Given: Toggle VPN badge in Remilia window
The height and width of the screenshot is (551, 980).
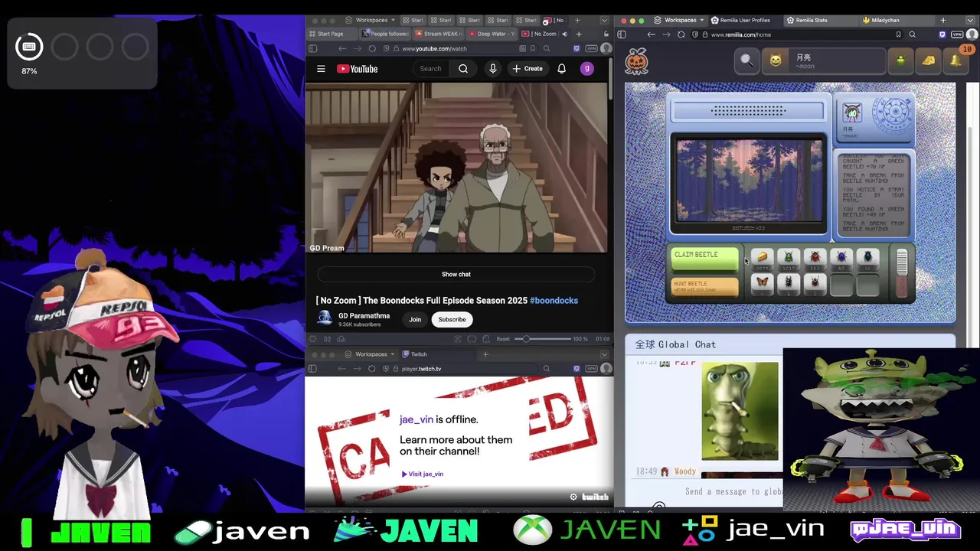Looking at the screenshot, I should click(957, 35).
